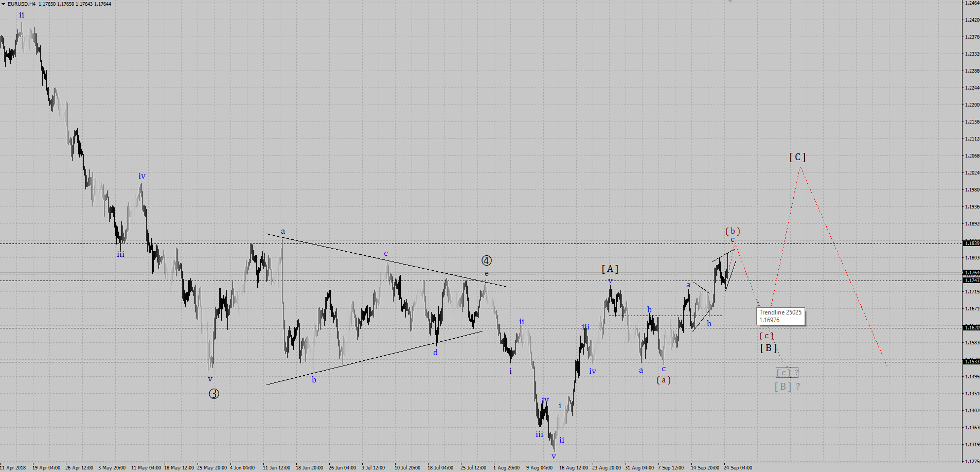The height and width of the screenshot is (472, 980).
Task: Select the red (a) wave label
Action: point(664,380)
